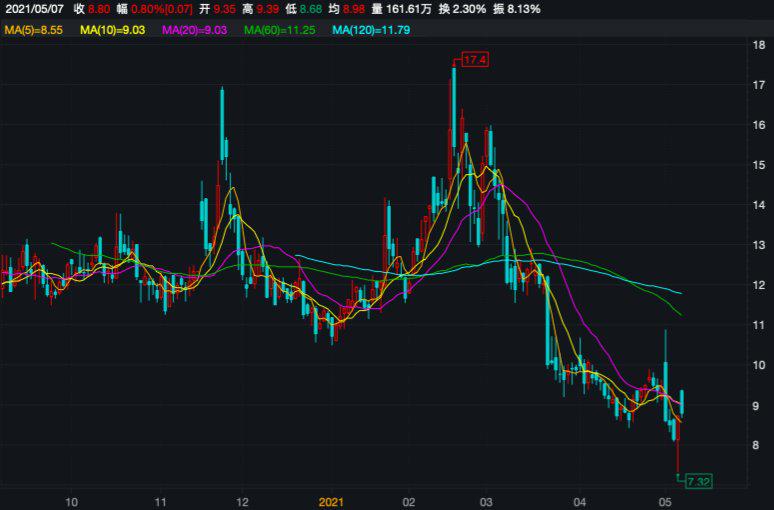Click the MA(5)=8.55 indicator label
This screenshot has width=774, height=510.
click(34, 30)
